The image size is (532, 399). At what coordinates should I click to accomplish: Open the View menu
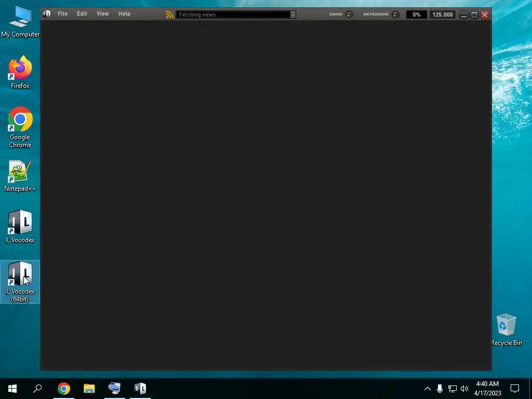coord(102,14)
